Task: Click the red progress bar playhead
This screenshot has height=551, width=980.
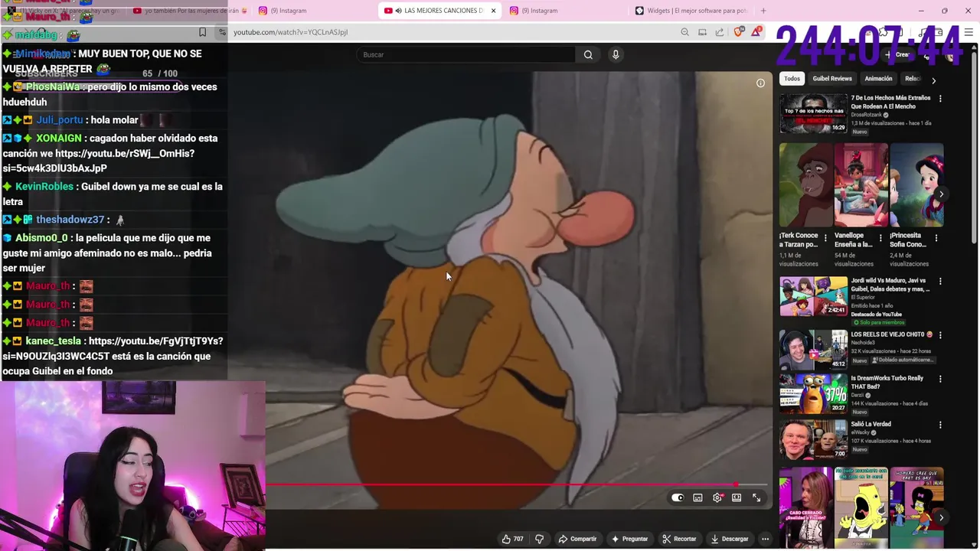Action: pos(736,484)
